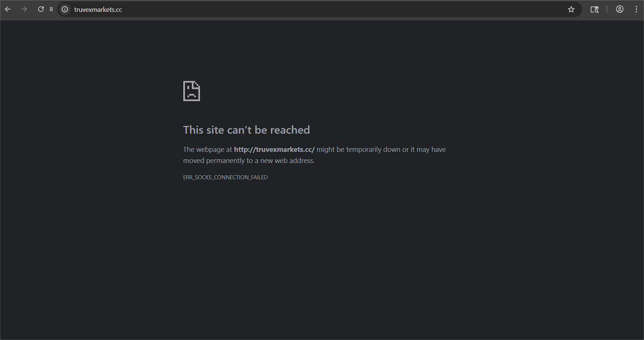This screenshot has width=644, height=340.
Task: Click the sad page error icon
Action: (x=191, y=91)
